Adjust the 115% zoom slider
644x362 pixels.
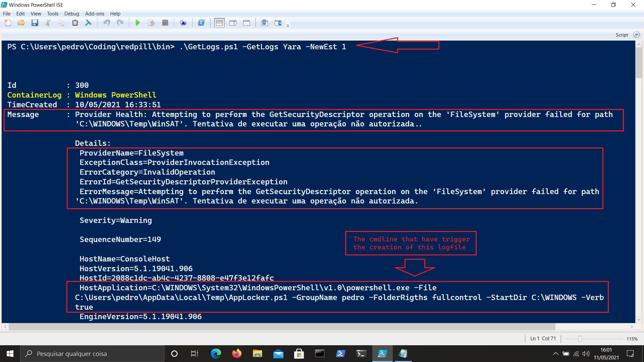(580, 339)
